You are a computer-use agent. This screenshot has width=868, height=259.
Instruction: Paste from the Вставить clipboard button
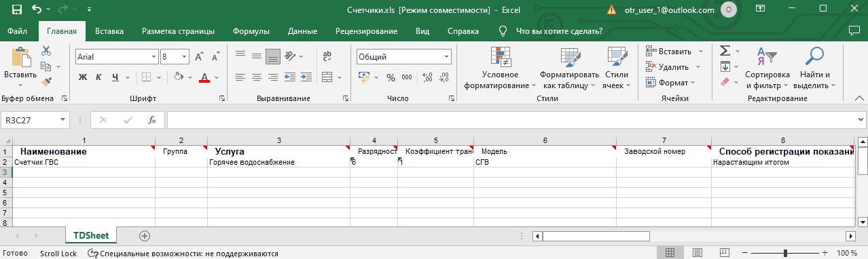[x=20, y=67]
